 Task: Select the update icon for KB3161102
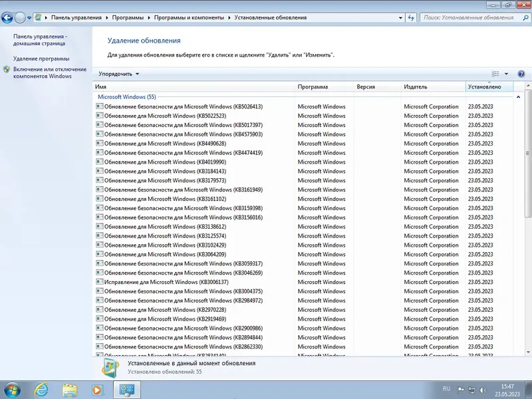click(x=99, y=198)
